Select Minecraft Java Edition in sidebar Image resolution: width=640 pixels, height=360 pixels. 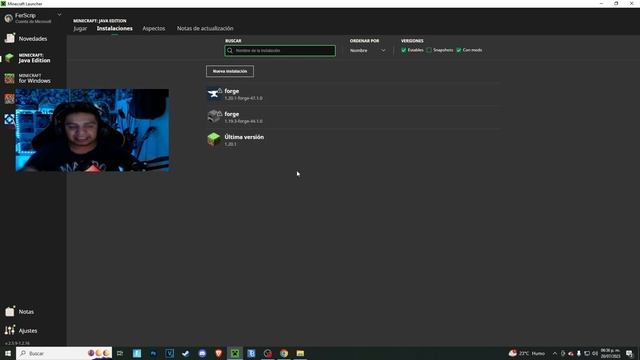pos(29,58)
